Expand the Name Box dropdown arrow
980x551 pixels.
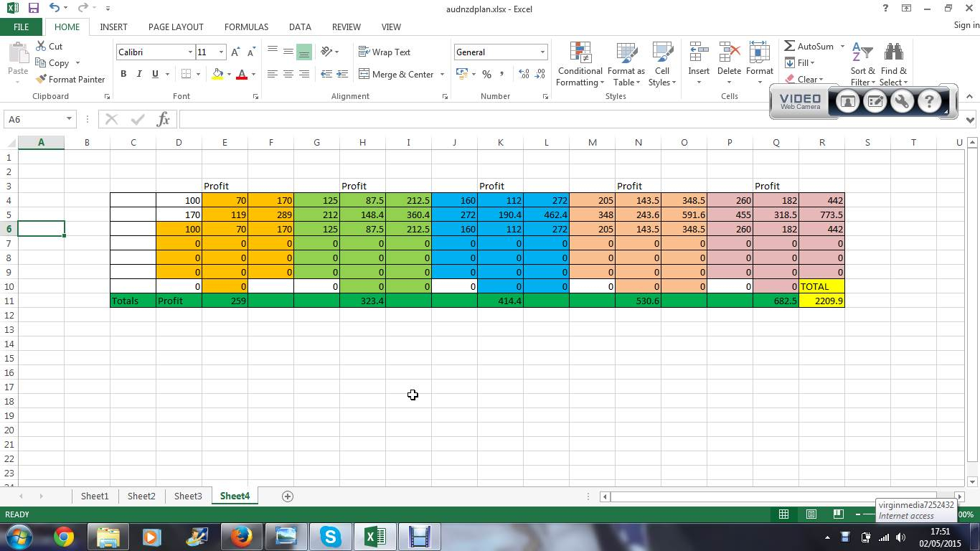pos(69,119)
